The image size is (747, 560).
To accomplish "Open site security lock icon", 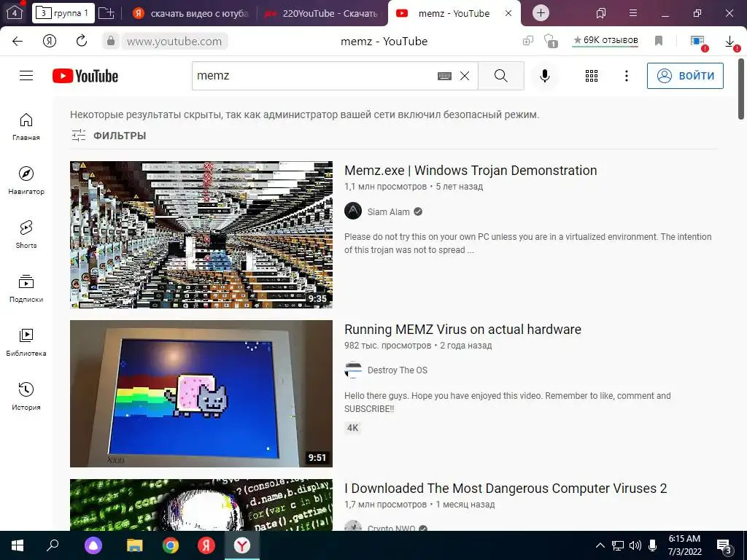I will tap(111, 41).
